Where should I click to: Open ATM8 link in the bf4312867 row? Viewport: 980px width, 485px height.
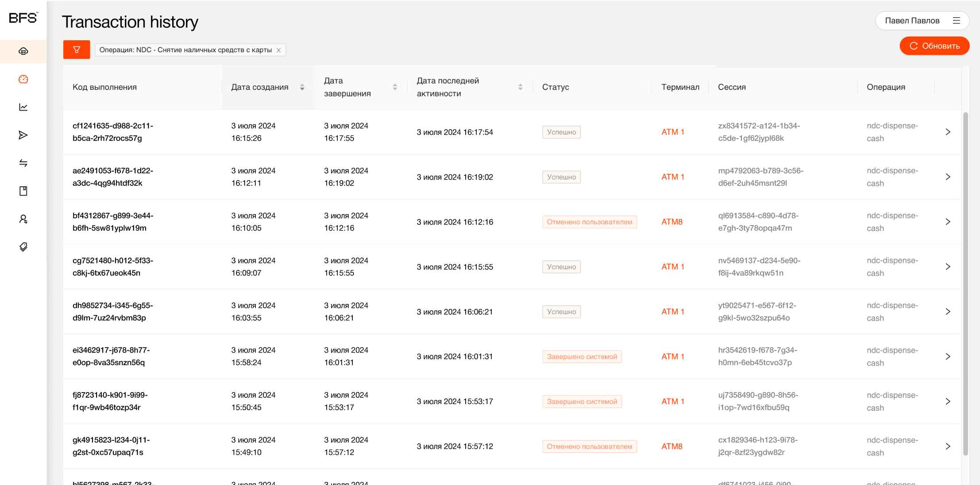click(672, 222)
